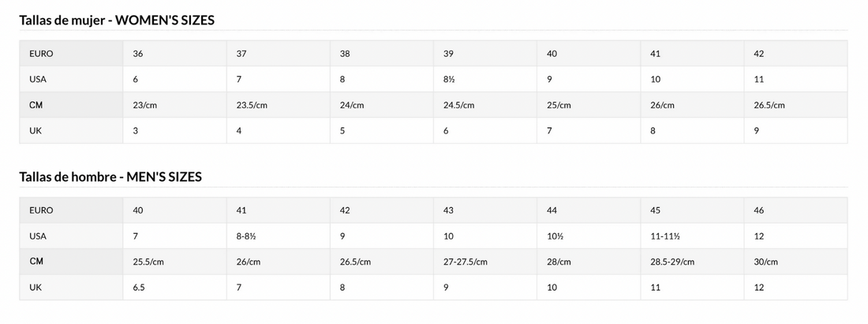Pick the men's 27-27.5/cm cell
Image resolution: width=868 pixels, height=324 pixels.
point(466,262)
